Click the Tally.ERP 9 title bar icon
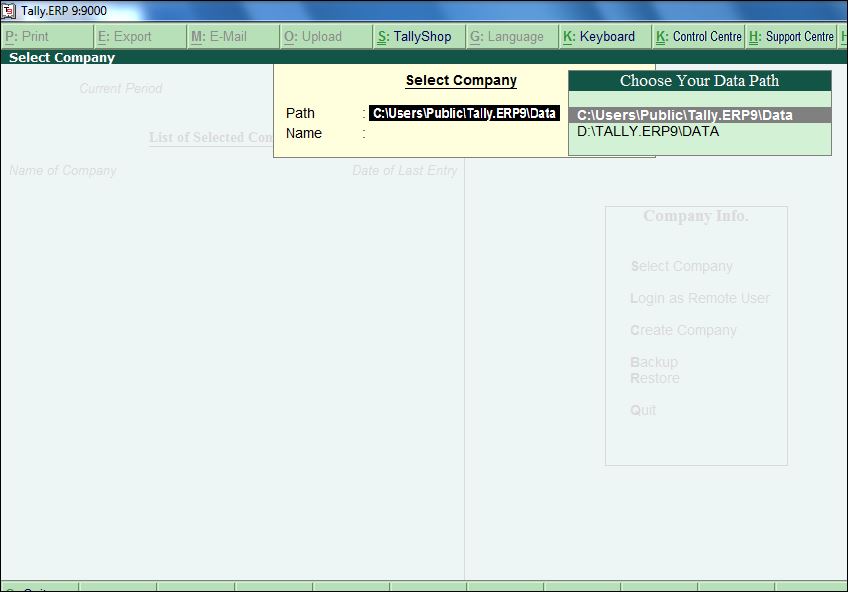Screen dimensions: 848x592 [9, 10]
